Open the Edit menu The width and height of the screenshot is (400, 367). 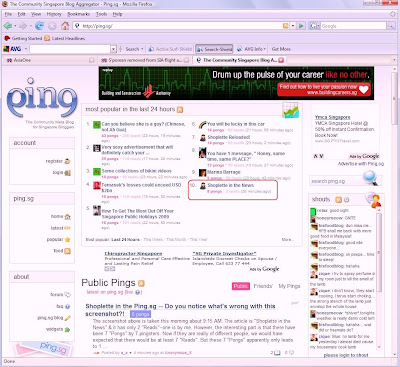(x=22, y=14)
